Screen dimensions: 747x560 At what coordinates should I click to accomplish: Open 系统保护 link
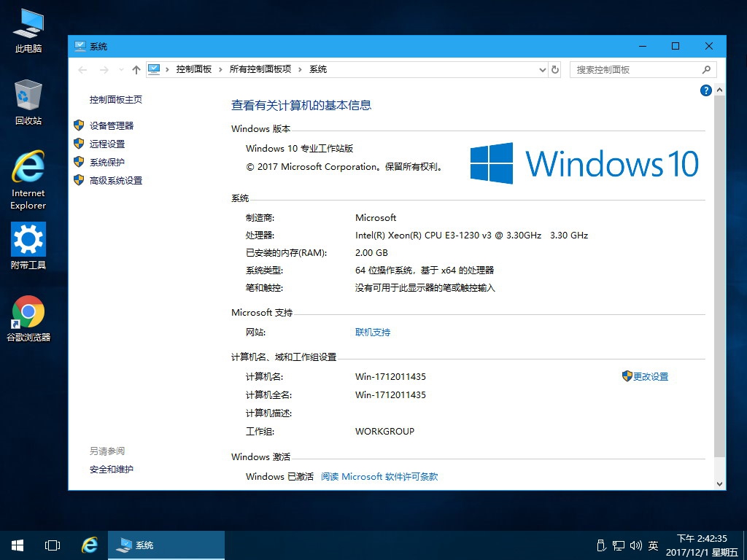107,163
